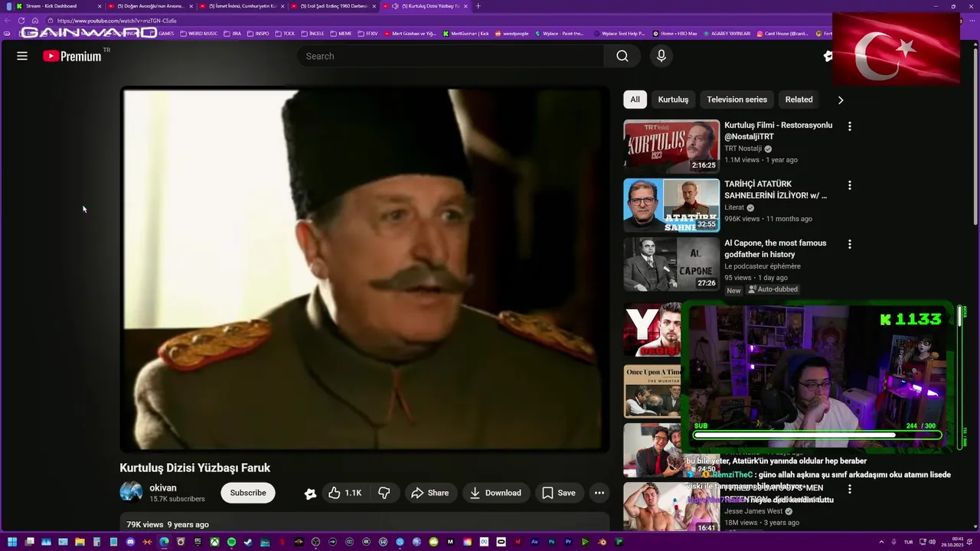This screenshot has width=980, height=551.
Task: Open the MEME bookmarks folder
Action: (x=341, y=34)
